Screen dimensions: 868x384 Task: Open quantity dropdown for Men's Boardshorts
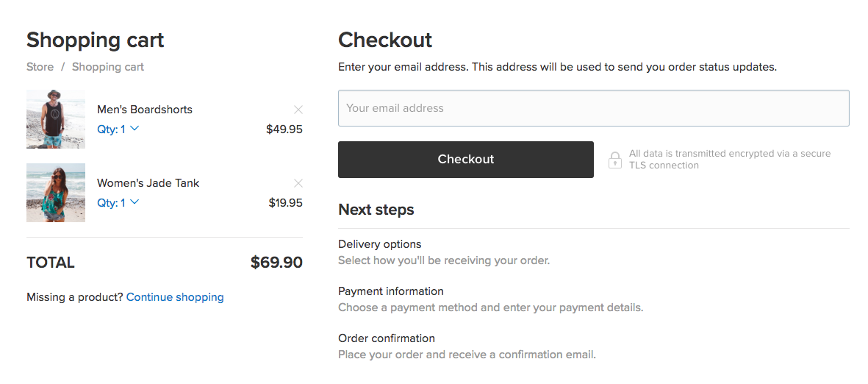[118, 129]
